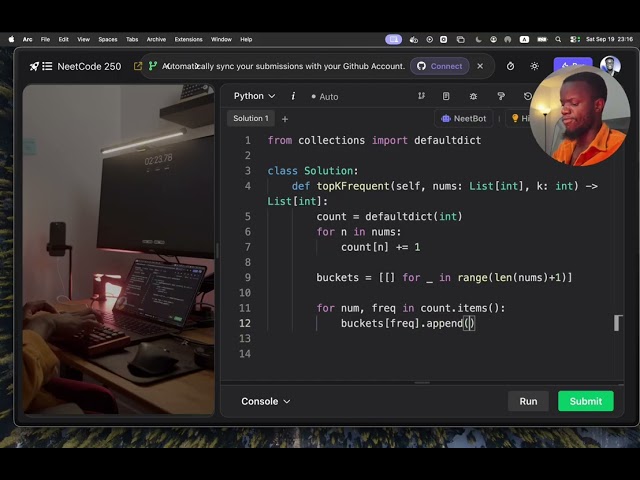Viewport: 640px width, 480px height.
Task: Click the Run button
Action: pos(528,402)
